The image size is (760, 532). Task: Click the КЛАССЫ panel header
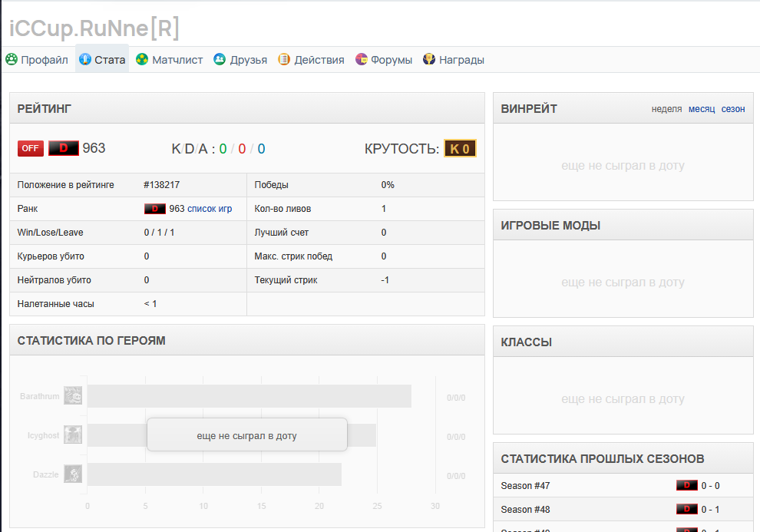[x=623, y=342]
